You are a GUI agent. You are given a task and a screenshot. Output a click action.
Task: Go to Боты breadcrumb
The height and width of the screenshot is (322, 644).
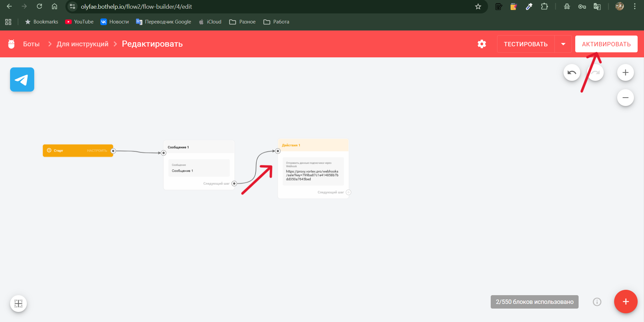coord(31,44)
